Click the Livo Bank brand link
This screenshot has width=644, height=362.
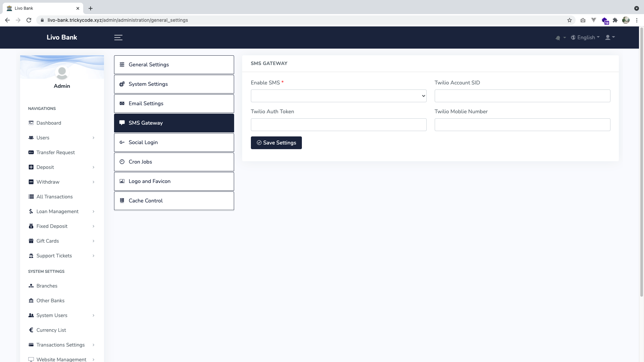pyautogui.click(x=62, y=38)
